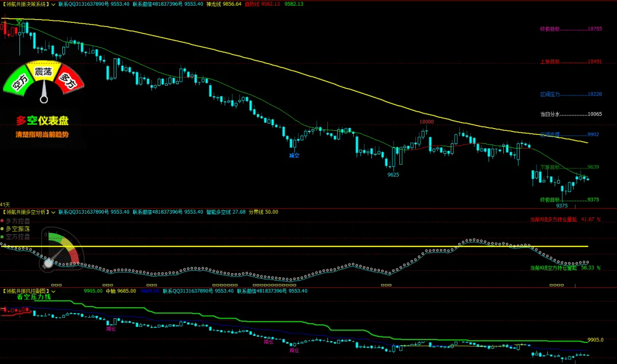Click the yellow 多空振荡 legend dot
Image resolution: width=617 pixels, height=364 pixels.
click(x=2, y=229)
